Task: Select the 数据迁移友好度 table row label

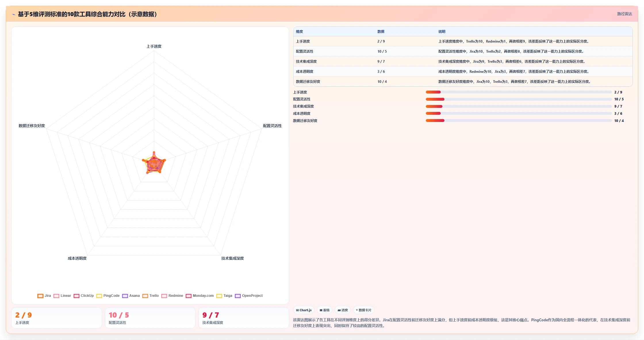Action: 308,82
